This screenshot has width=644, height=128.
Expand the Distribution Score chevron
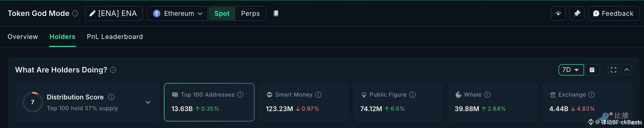click(x=148, y=102)
